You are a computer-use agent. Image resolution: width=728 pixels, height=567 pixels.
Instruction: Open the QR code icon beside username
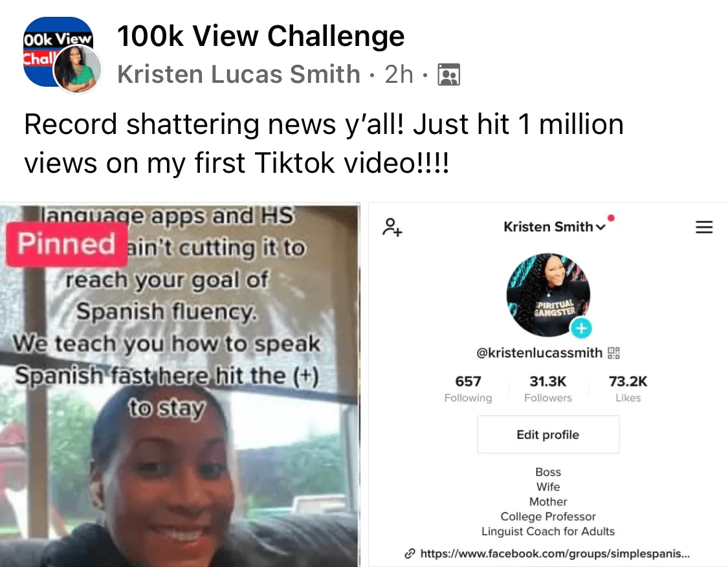tap(614, 353)
